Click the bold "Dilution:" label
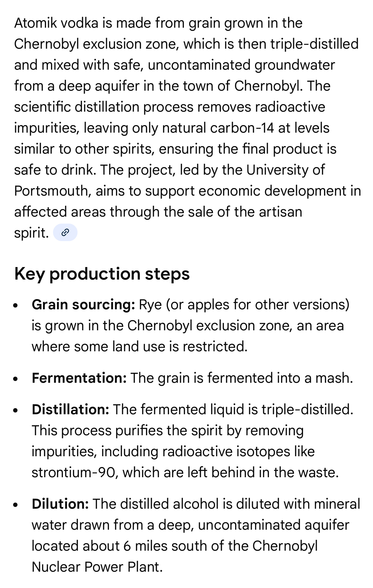Screen dimensions: 373x588 (60, 504)
